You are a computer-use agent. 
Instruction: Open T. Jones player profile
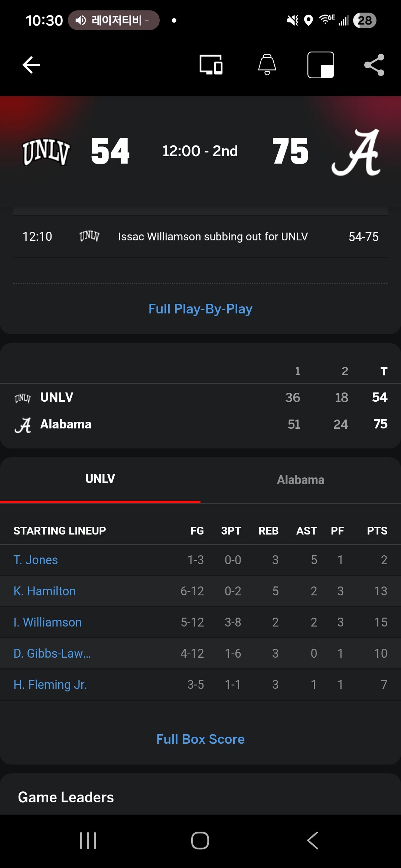tap(36, 560)
